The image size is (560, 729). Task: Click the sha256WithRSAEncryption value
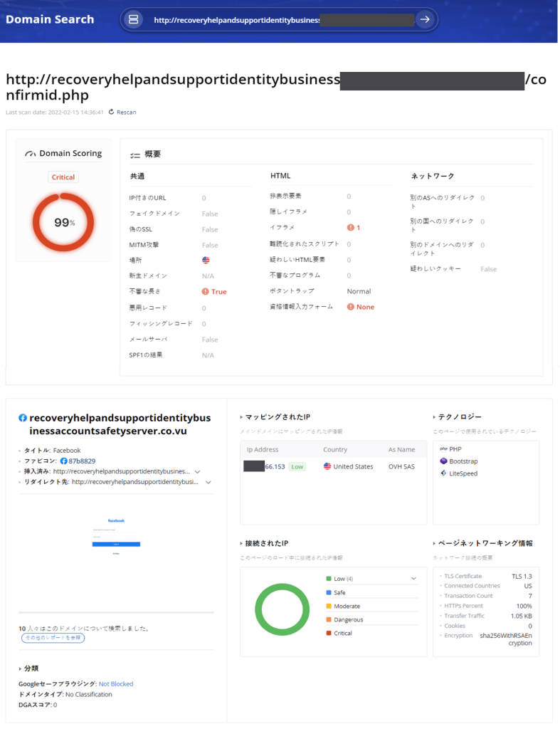click(506, 639)
